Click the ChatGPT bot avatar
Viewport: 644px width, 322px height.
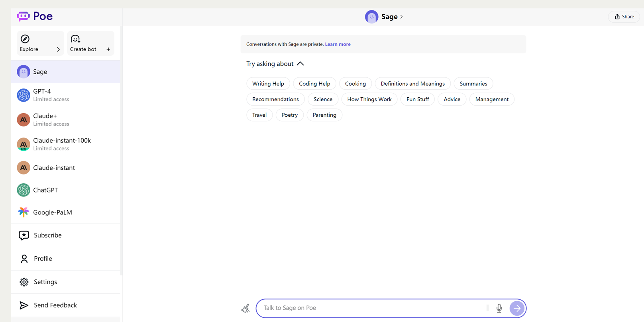24,190
